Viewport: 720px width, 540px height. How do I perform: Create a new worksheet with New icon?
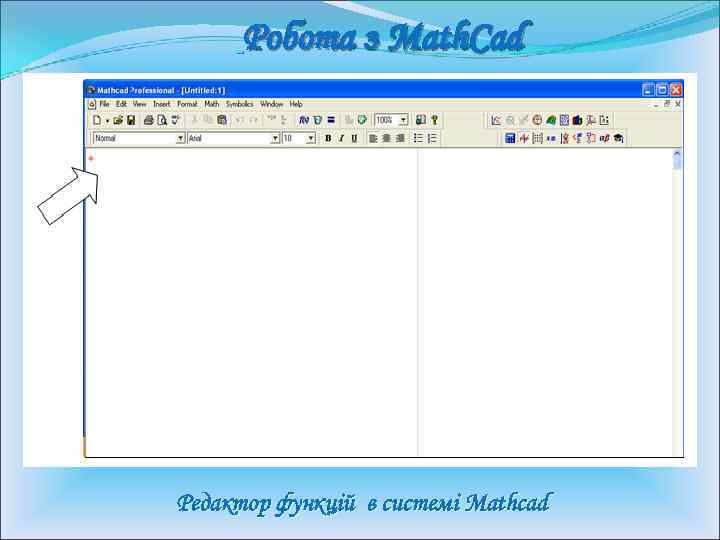tap(96, 120)
